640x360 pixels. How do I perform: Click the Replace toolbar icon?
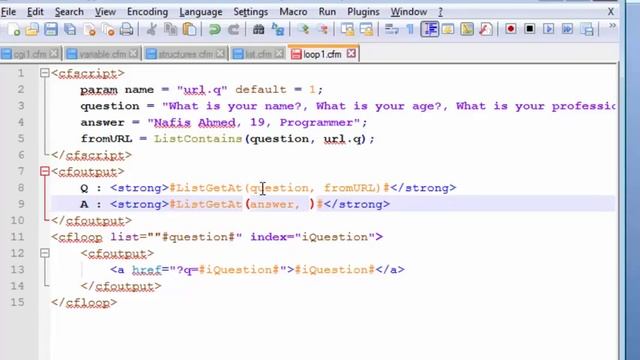[278, 29]
